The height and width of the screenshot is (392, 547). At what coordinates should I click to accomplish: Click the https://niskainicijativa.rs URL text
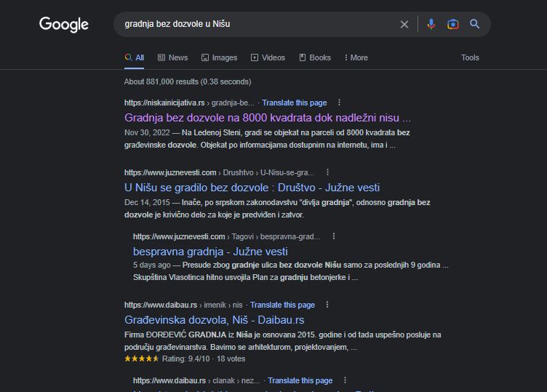[164, 103]
